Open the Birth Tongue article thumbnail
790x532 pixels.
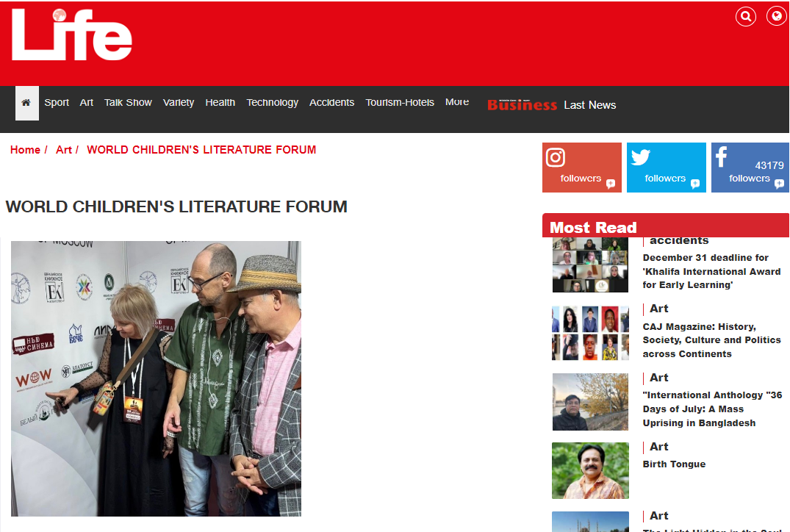tap(591, 470)
